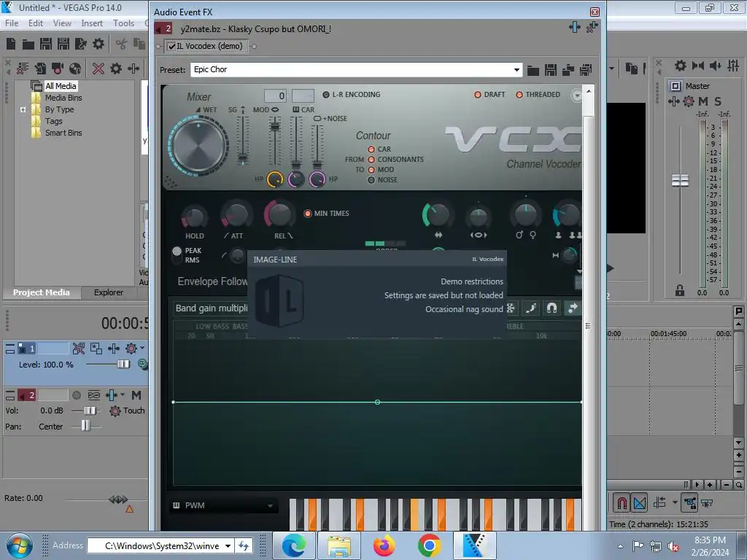
Task: Click the Import Media icon
Action: pyautogui.click(x=41, y=69)
